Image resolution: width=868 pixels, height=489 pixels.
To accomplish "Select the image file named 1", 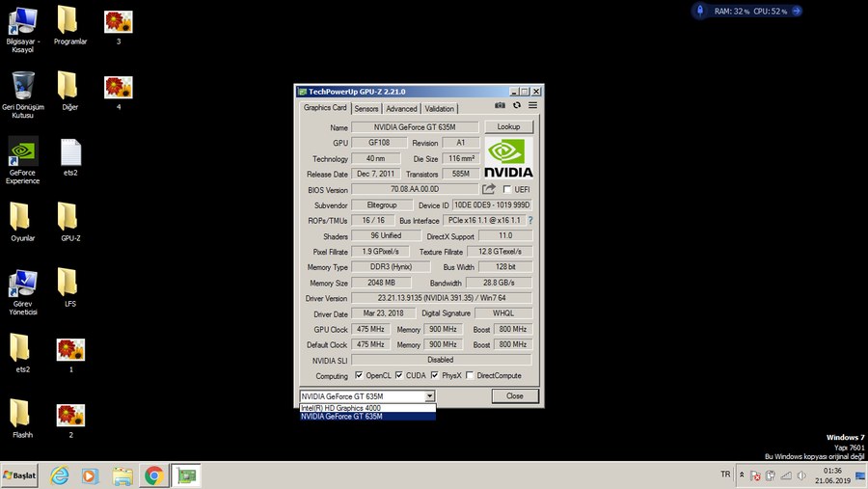I will [70, 354].
